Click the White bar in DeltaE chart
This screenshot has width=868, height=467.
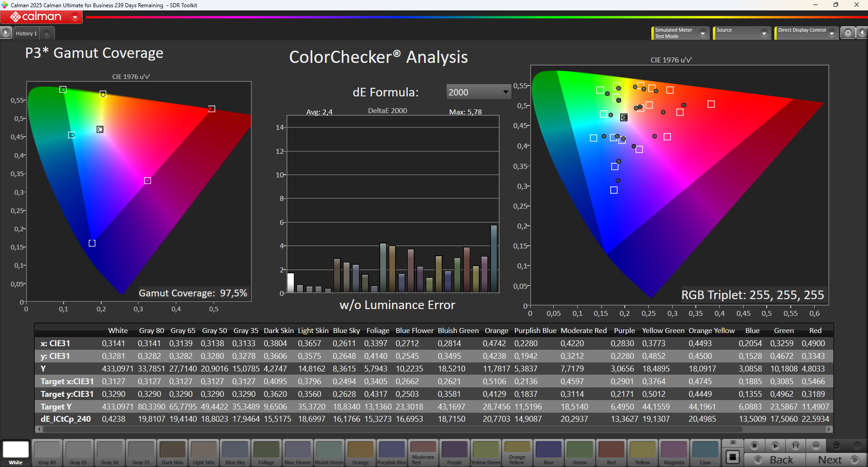pos(290,283)
